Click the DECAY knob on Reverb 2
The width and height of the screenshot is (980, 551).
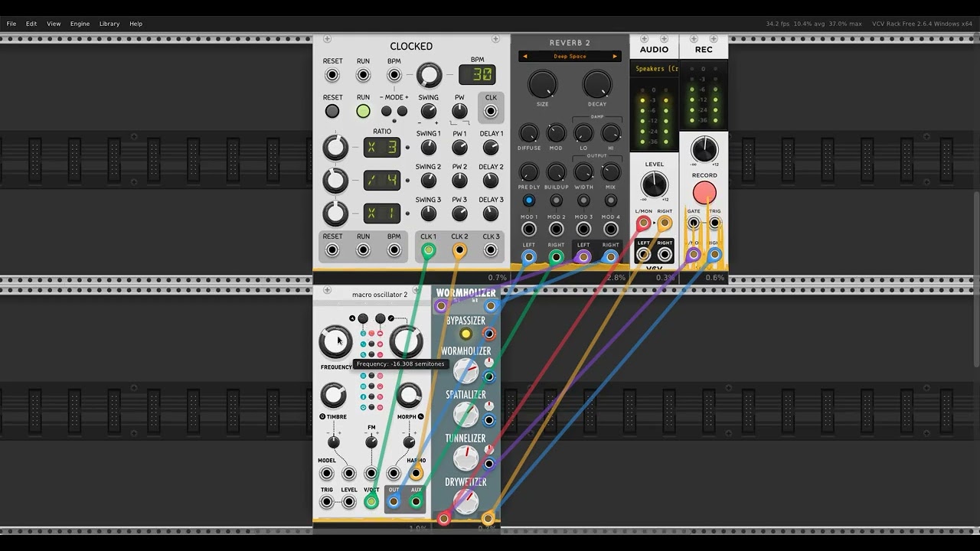pos(597,84)
